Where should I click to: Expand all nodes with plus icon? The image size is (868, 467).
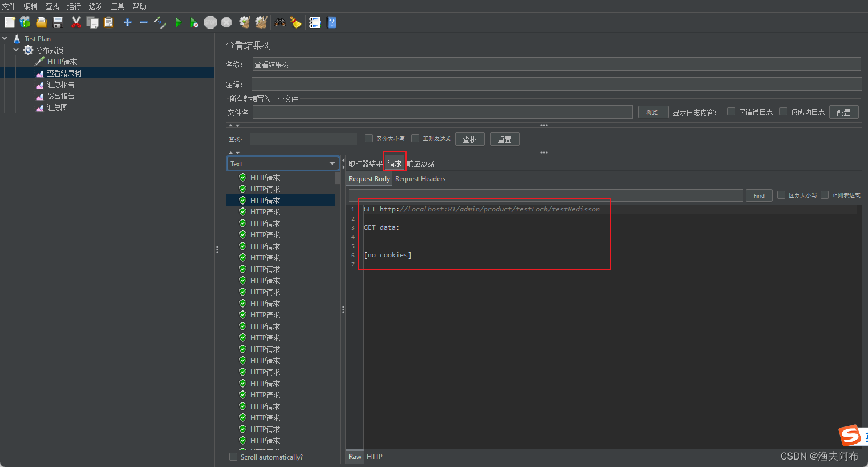click(x=128, y=22)
